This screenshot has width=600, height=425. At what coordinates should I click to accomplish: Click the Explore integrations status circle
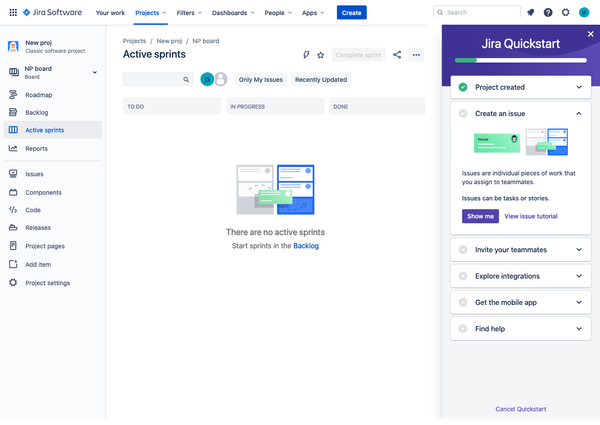[x=463, y=276]
